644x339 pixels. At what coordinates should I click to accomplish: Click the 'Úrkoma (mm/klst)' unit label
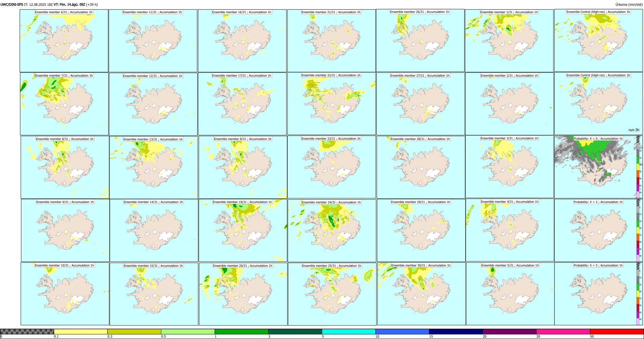pyautogui.click(x=629, y=4)
